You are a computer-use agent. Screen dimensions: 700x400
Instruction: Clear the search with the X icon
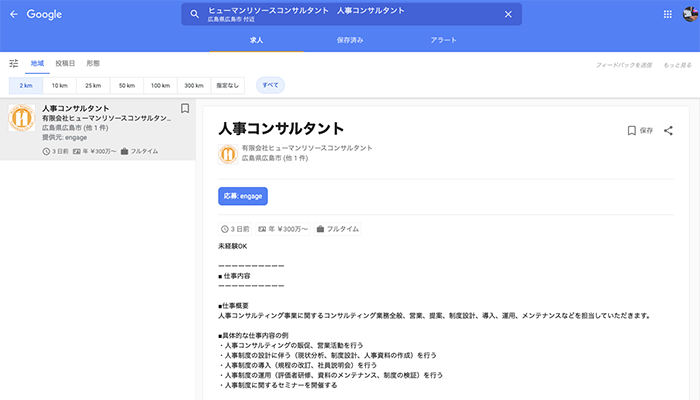point(508,14)
